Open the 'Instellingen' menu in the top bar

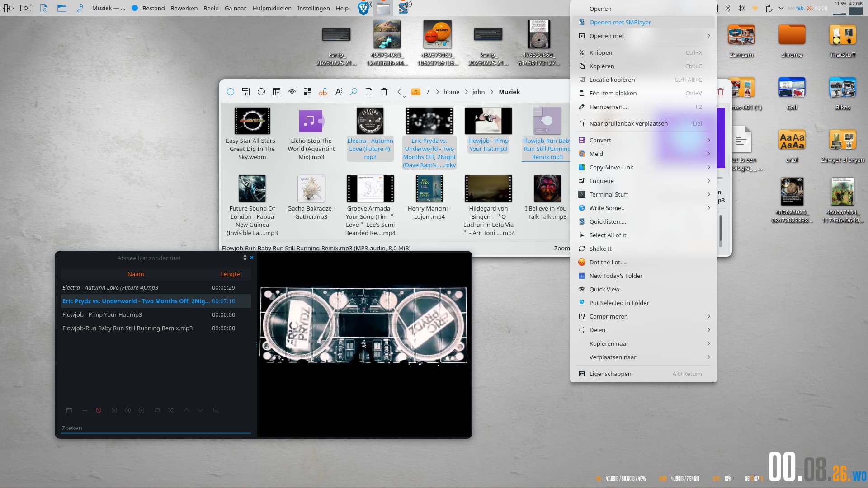(x=313, y=8)
